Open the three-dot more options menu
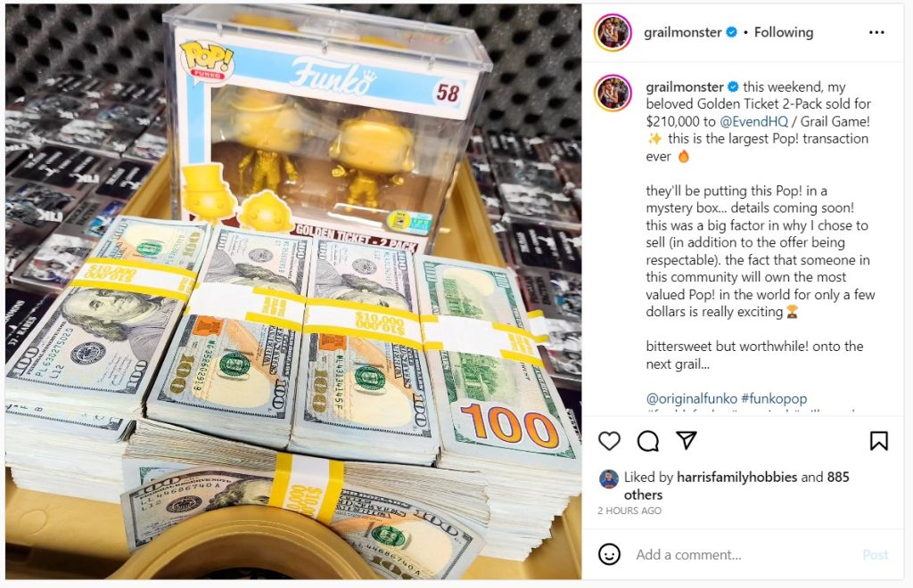The width and height of the screenshot is (913, 588). [876, 33]
